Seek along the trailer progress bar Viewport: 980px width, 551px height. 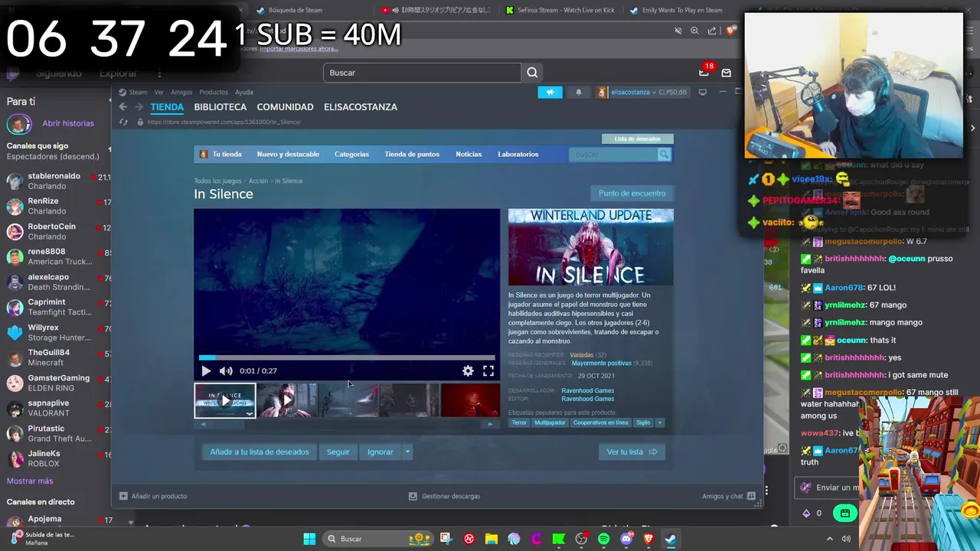pyautogui.click(x=347, y=357)
